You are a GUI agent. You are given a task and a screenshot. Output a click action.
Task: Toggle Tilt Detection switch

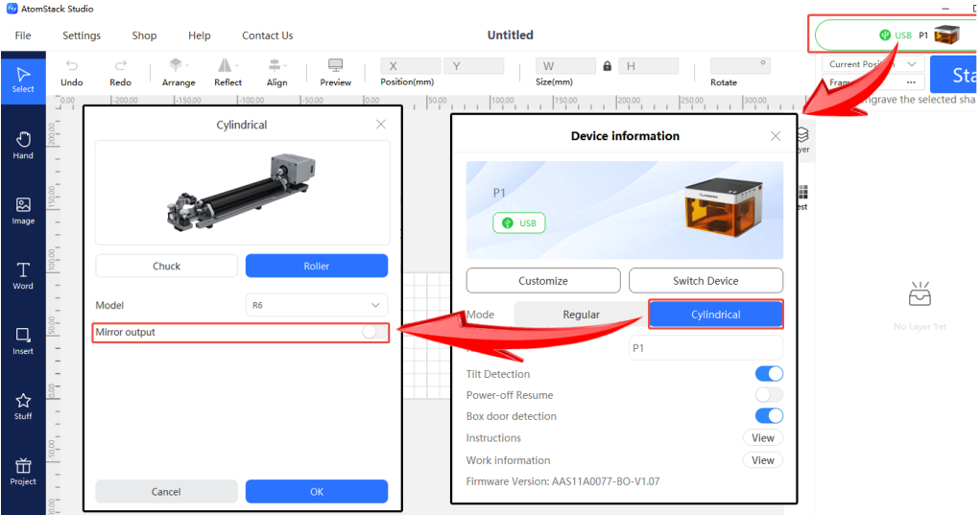click(769, 374)
